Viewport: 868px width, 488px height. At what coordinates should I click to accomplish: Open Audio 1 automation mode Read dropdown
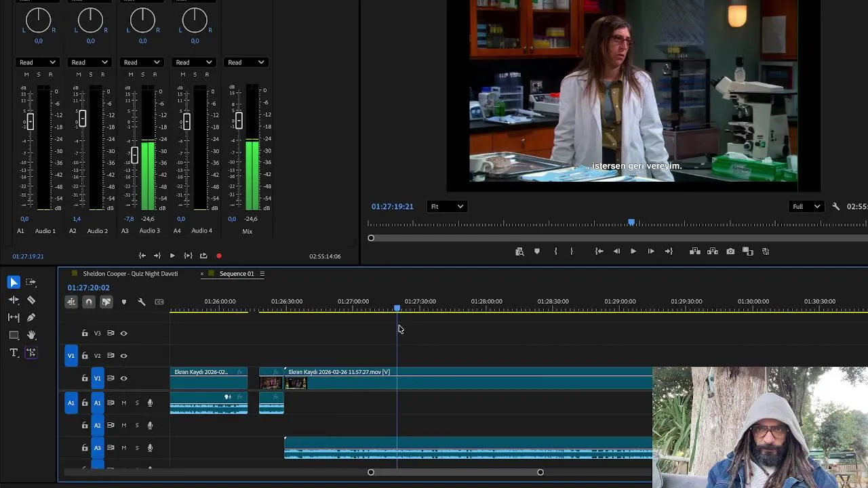click(37, 62)
